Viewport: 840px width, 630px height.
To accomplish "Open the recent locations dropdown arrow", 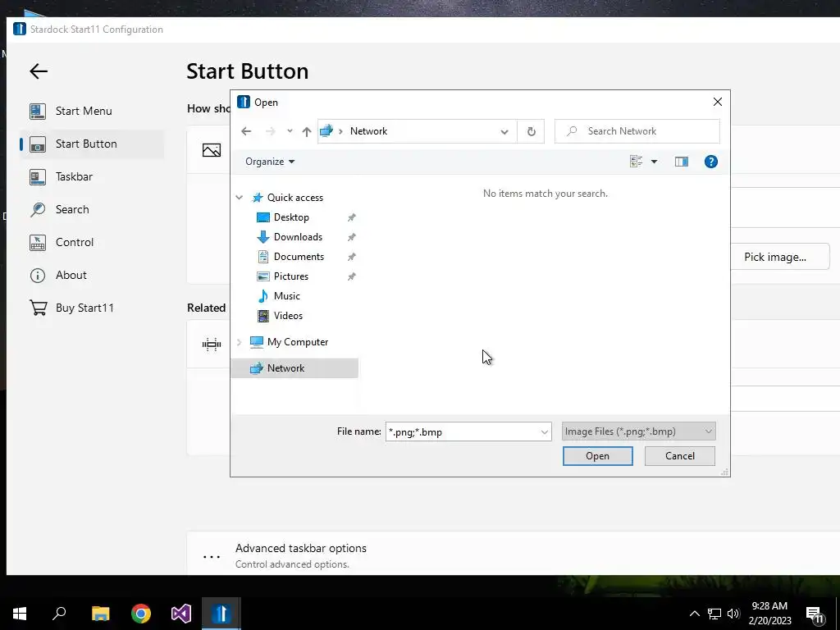I will click(x=290, y=130).
